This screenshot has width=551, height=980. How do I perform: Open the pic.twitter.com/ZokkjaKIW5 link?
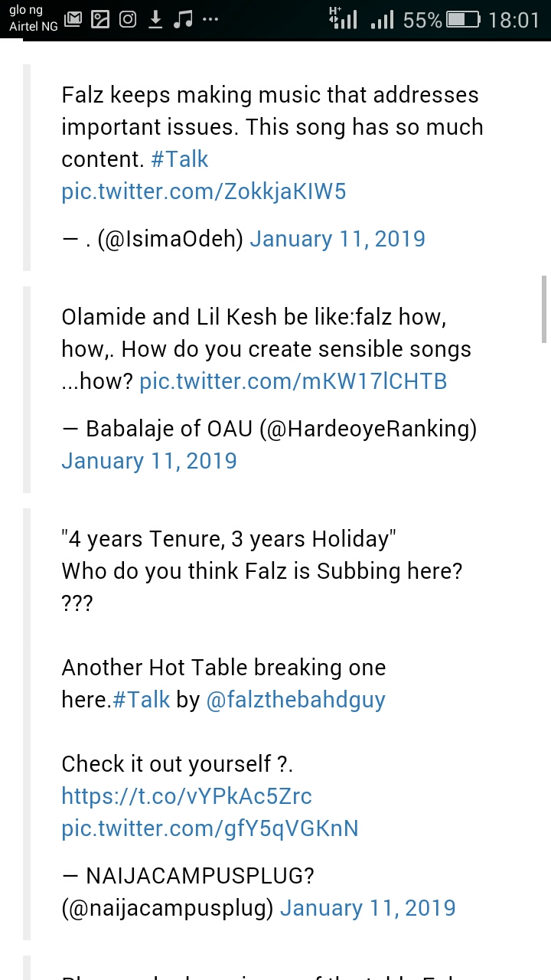click(204, 191)
